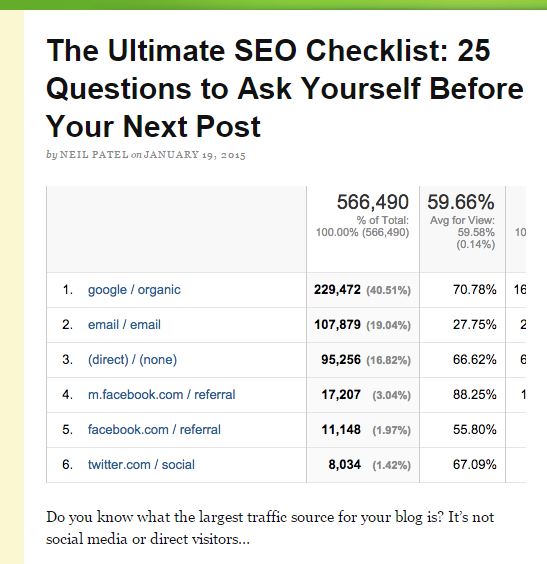The image size is (547, 564).
Task: Click the 95,256 sessions value
Action: (341, 359)
